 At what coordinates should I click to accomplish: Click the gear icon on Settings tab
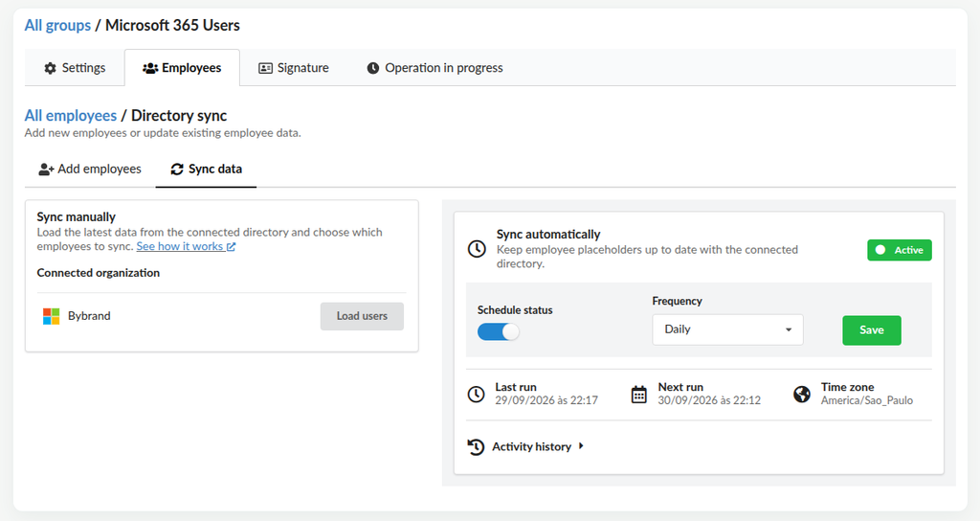tap(50, 68)
